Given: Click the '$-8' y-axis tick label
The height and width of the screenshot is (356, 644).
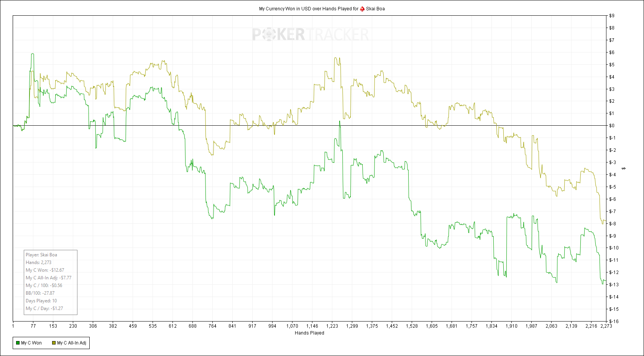Looking at the screenshot, I should tap(613, 224).
